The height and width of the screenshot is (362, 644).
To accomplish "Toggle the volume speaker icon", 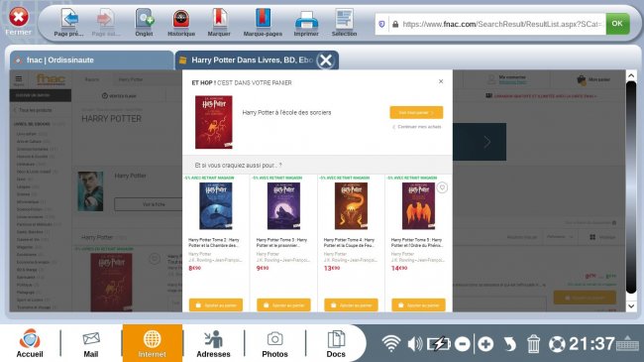I will (x=415, y=344).
